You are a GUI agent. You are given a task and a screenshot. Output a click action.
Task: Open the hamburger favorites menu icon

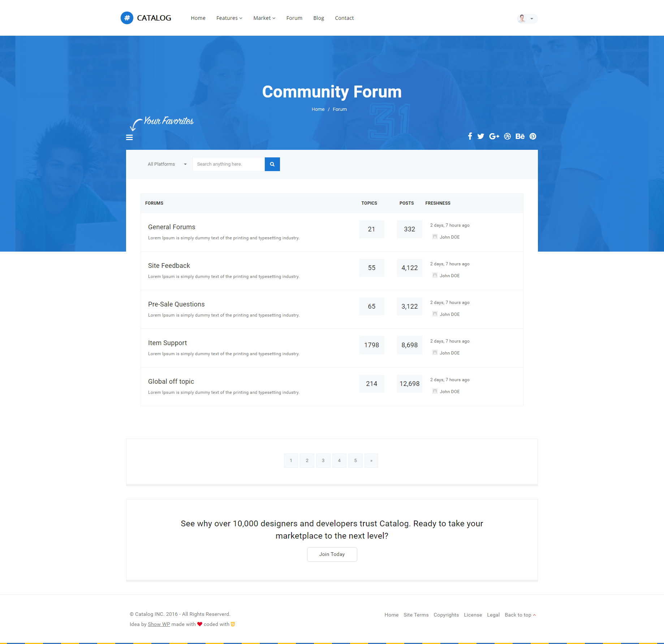pyautogui.click(x=129, y=138)
